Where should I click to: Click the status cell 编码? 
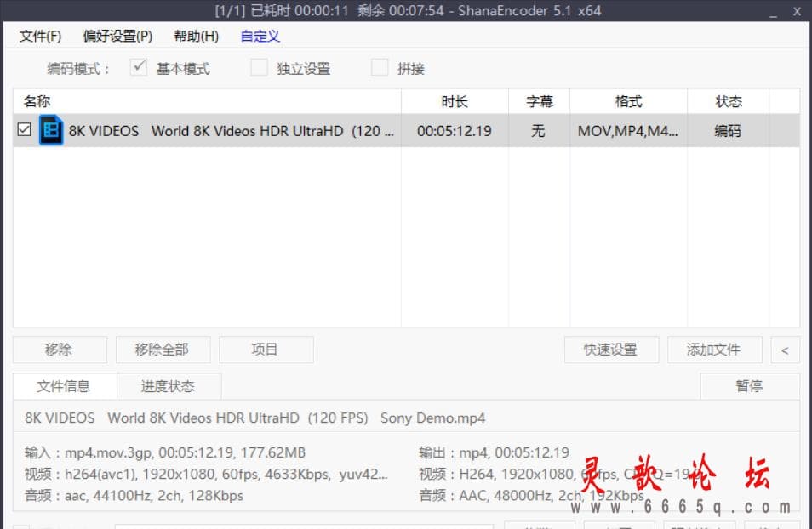(x=728, y=131)
